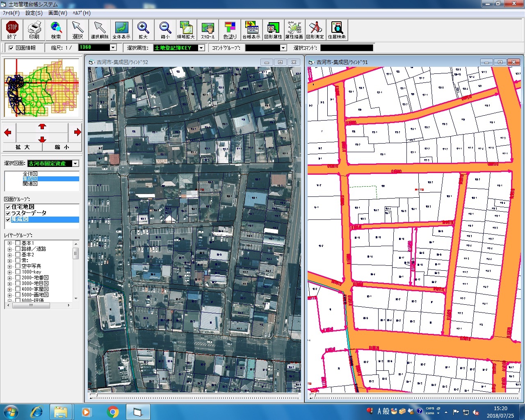
Task: Open the 設定(S) menu
Action: click(34, 13)
